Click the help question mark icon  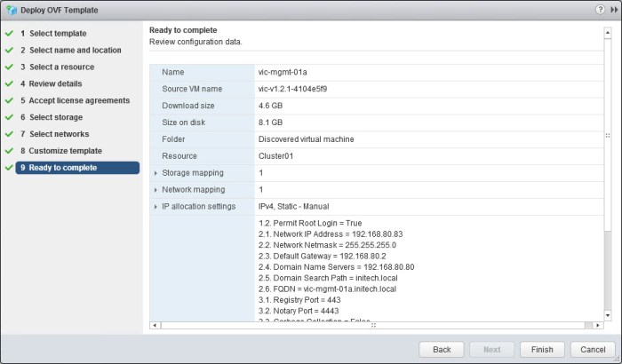click(599, 10)
